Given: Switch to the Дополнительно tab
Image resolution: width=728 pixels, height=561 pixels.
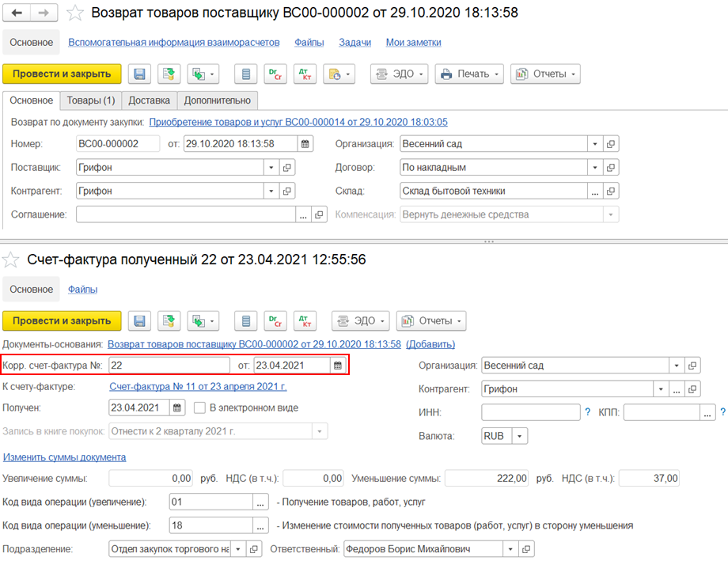Looking at the screenshot, I should point(218,100).
